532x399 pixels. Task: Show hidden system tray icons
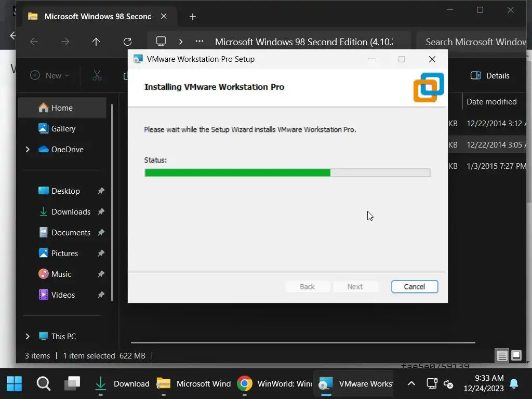coord(411,383)
